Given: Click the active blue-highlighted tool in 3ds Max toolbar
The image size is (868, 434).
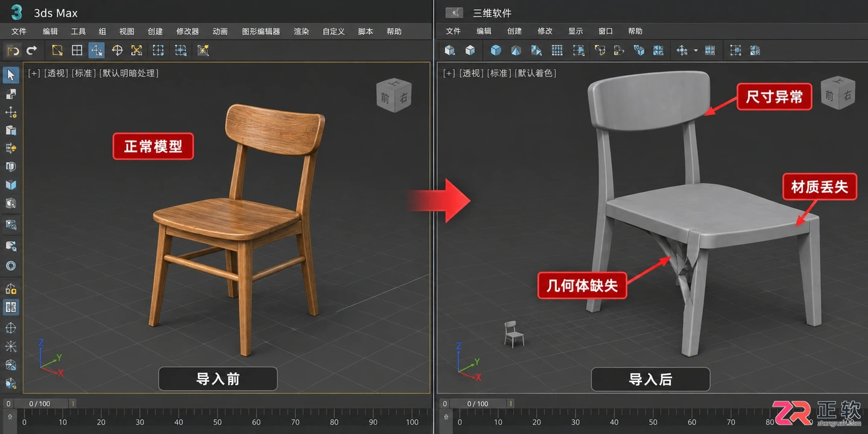Looking at the screenshot, I should click(96, 50).
